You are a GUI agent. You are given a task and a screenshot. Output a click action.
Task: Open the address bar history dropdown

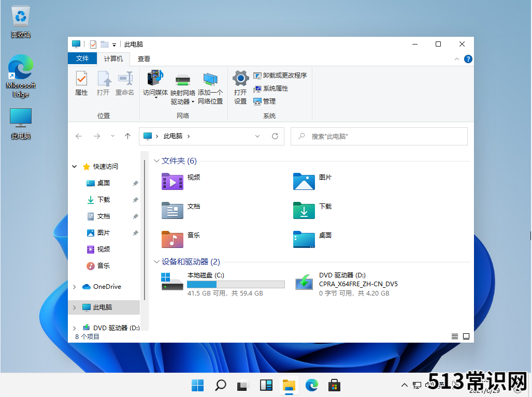[257, 136]
